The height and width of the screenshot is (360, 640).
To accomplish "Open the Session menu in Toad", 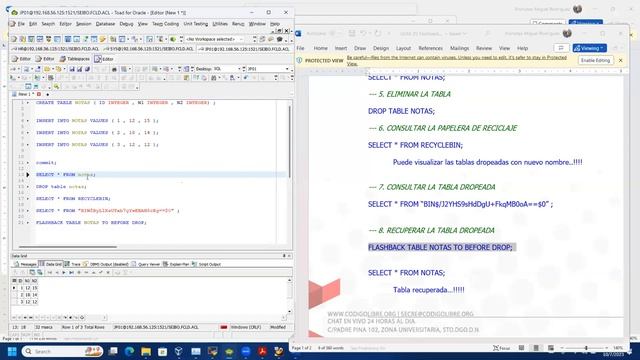I will [x=83, y=24].
